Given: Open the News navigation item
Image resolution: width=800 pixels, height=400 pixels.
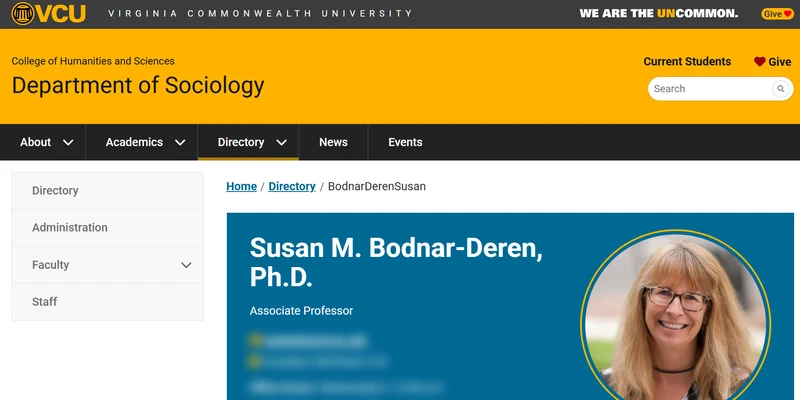Looking at the screenshot, I should [333, 142].
